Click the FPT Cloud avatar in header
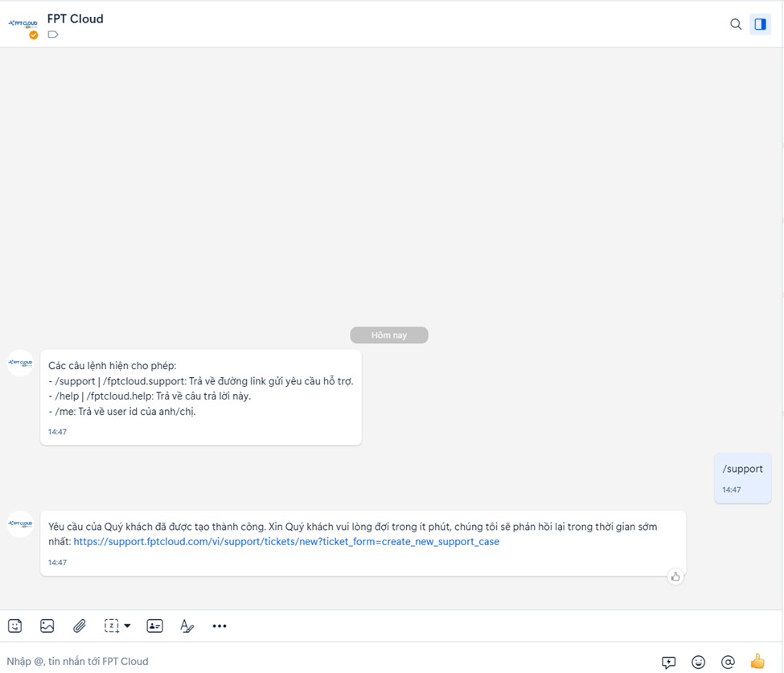Screen dimensions: 784x673 click(23, 24)
